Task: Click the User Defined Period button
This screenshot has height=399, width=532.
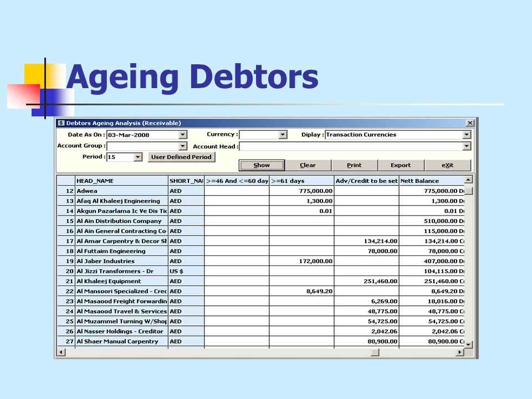Action: [x=181, y=157]
